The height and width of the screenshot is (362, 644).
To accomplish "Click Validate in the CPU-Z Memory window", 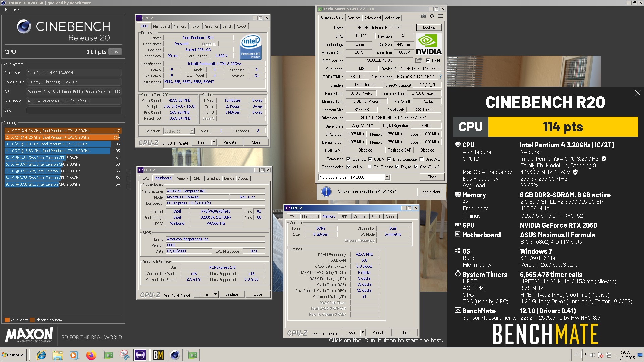I will click(x=379, y=333).
